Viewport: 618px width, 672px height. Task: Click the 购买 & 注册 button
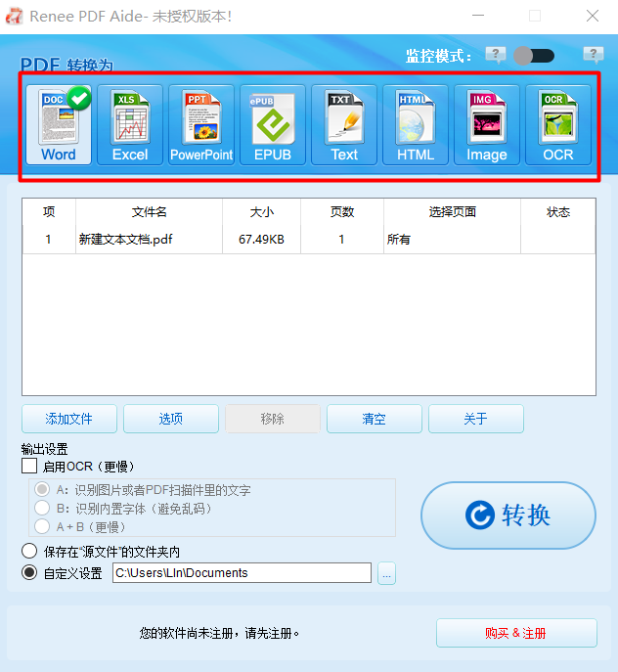click(516, 633)
